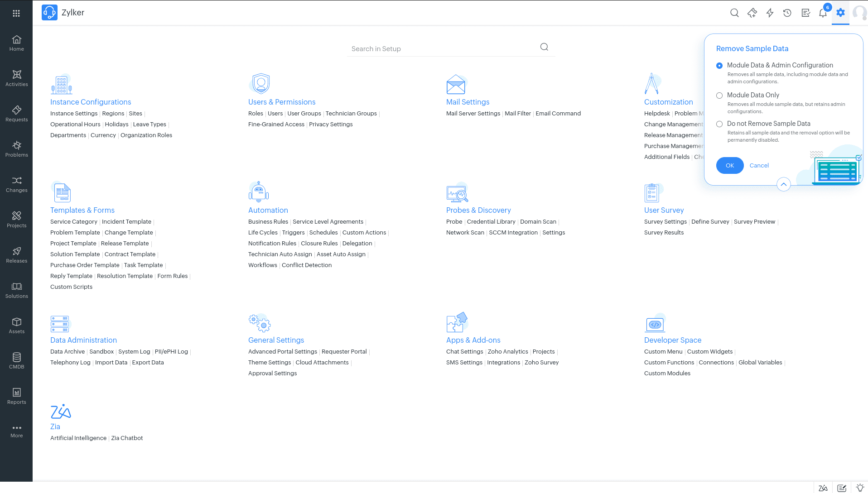Click the lightning quick actions icon
Viewport: 868px width, 493px height.
point(770,13)
